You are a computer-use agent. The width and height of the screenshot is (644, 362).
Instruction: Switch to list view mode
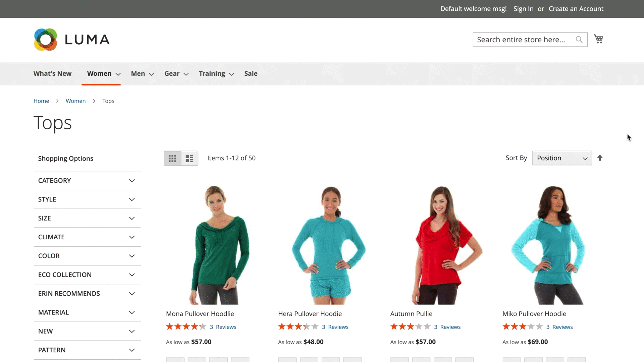(190, 158)
